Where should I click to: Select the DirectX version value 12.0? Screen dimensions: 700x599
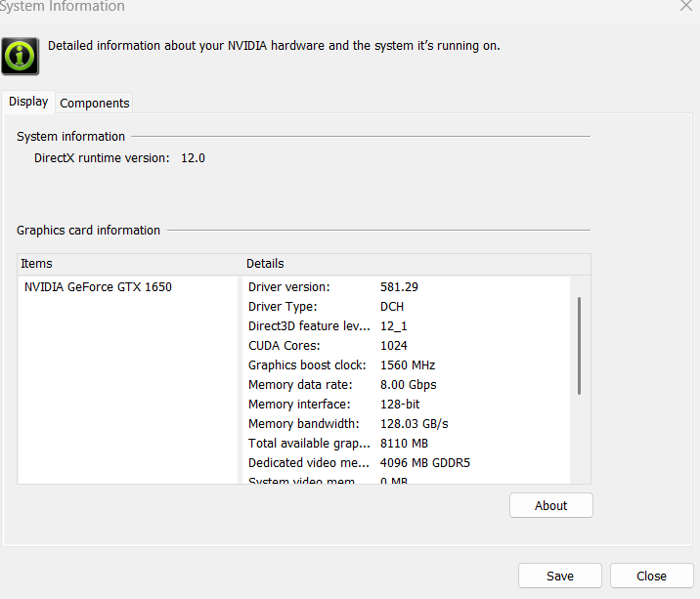(x=193, y=158)
